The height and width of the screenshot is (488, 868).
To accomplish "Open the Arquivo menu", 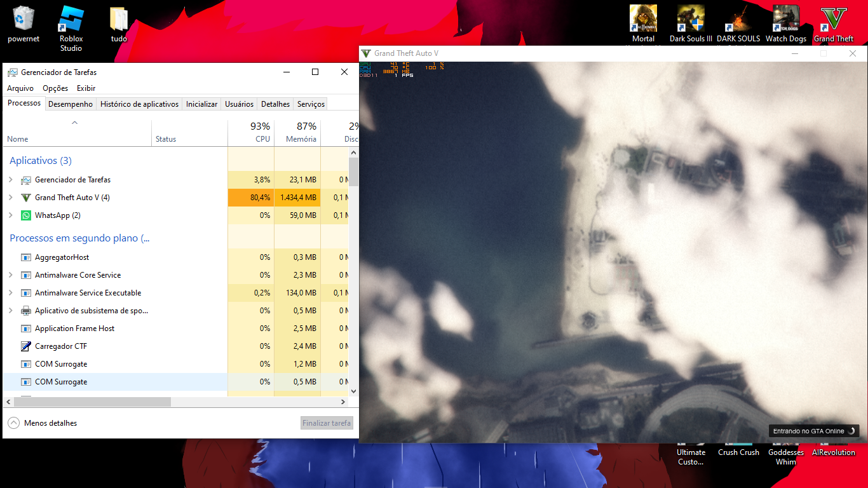I will pyautogui.click(x=20, y=88).
